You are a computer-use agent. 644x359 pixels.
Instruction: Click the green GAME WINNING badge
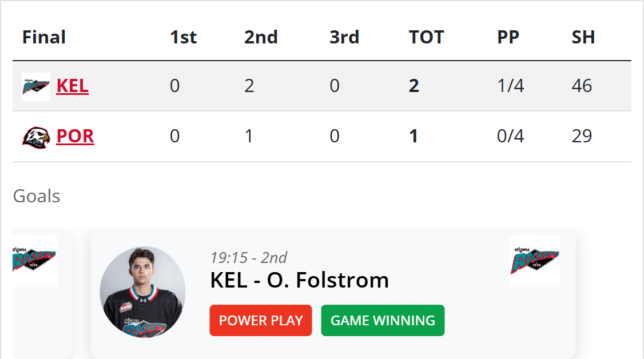click(383, 321)
